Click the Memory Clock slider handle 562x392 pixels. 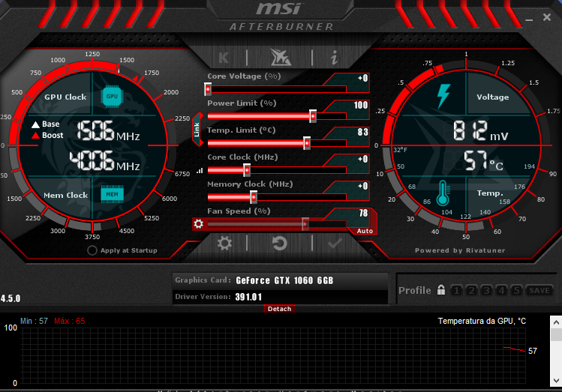click(254, 197)
